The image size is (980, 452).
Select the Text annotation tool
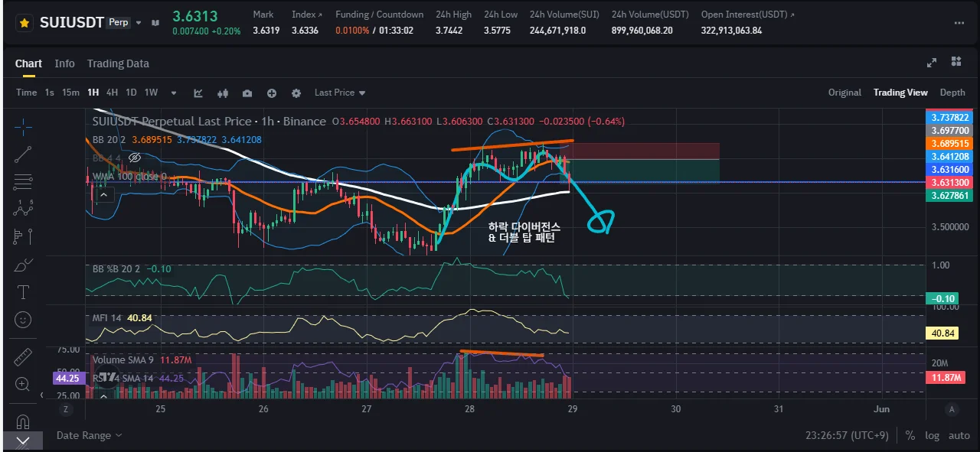click(x=23, y=292)
